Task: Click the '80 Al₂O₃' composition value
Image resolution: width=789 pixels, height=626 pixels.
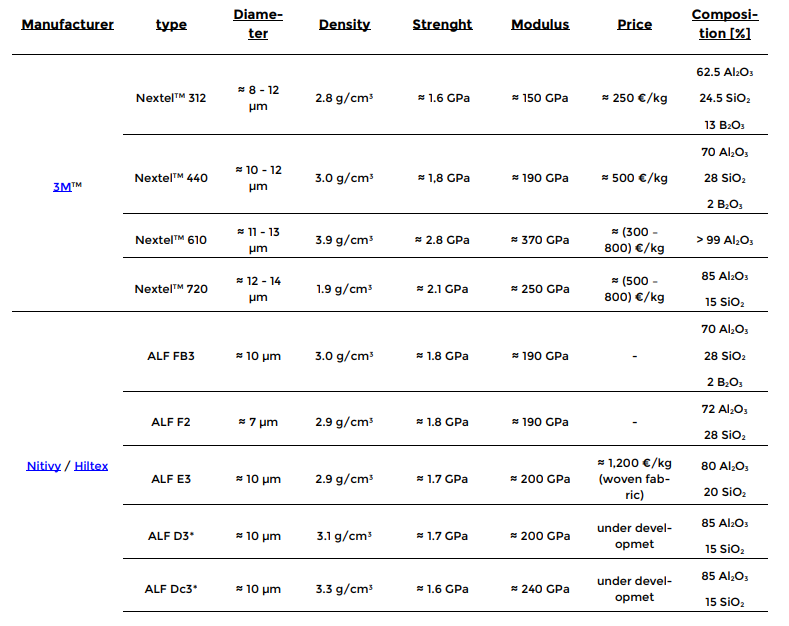Action: [725, 466]
